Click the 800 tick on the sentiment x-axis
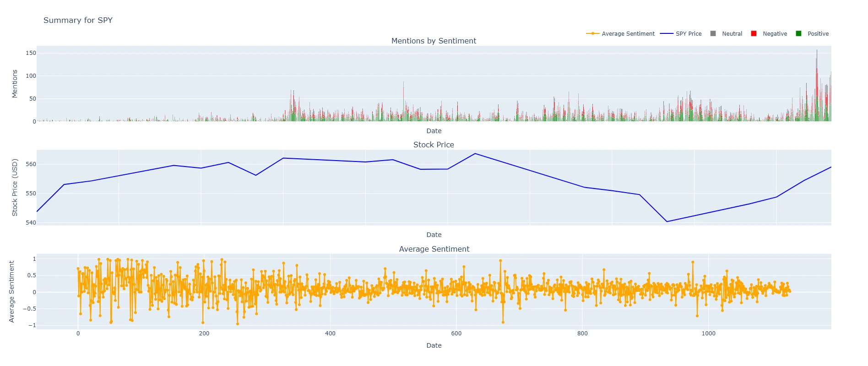This screenshot has height=366, width=868. [582, 334]
